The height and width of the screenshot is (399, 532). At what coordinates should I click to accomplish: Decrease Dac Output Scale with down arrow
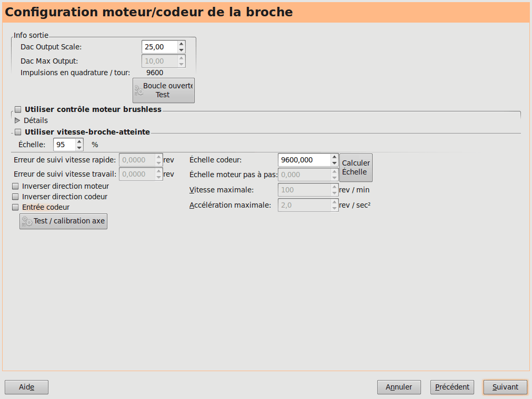coord(181,50)
